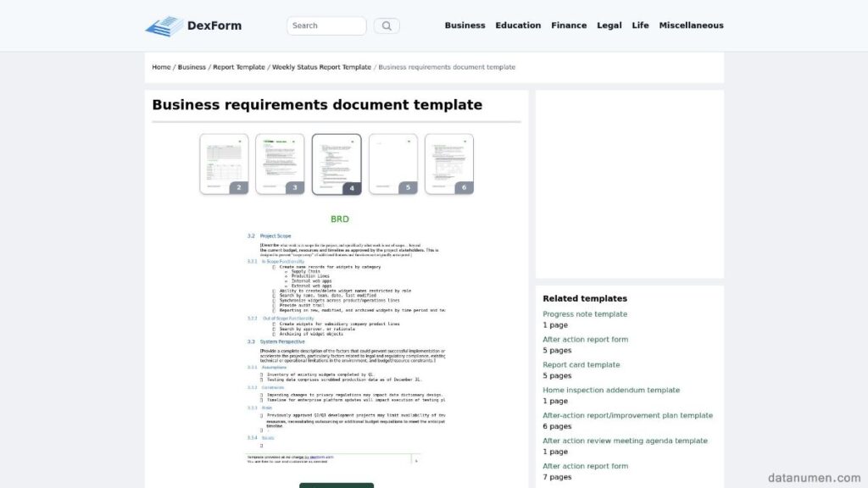Screen dimensions: 868x488
Task: Select page 3 thumbnail of the document
Action: pyautogui.click(x=280, y=163)
